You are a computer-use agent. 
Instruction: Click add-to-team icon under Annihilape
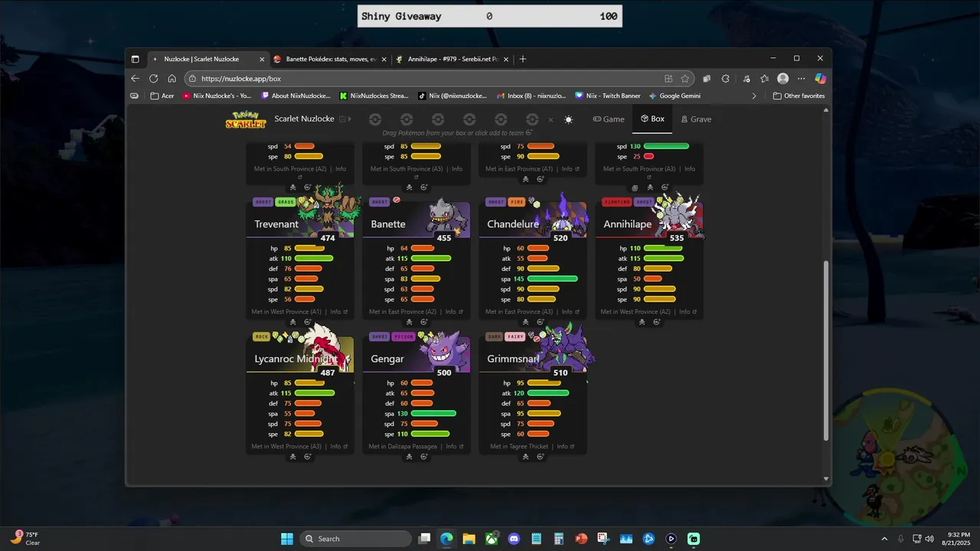[656, 322]
